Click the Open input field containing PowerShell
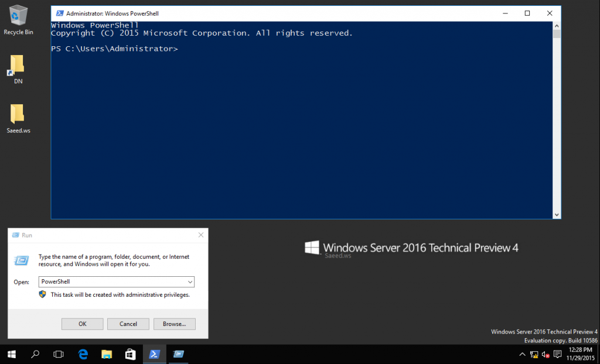The width and height of the screenshot is (600, 364). point(117,282)
